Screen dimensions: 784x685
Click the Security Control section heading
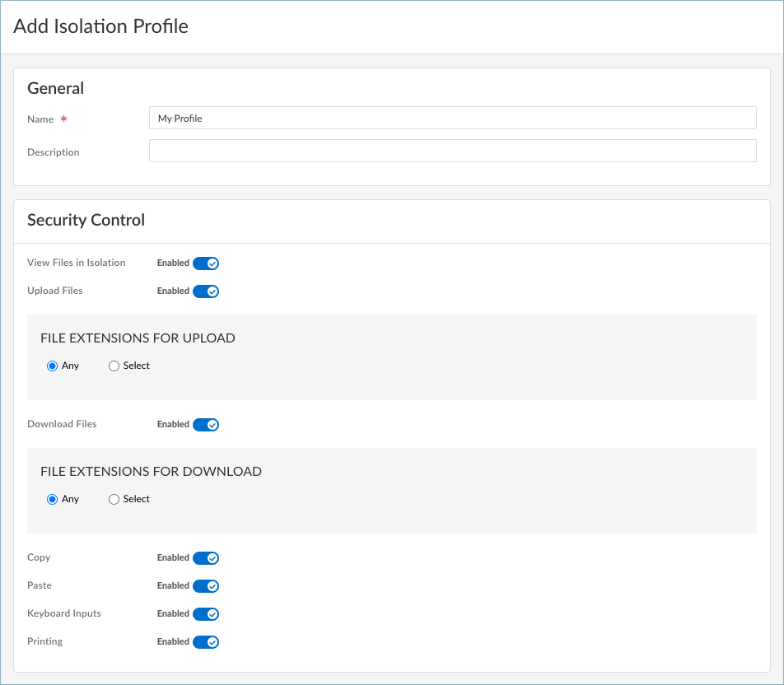(86, 220)
